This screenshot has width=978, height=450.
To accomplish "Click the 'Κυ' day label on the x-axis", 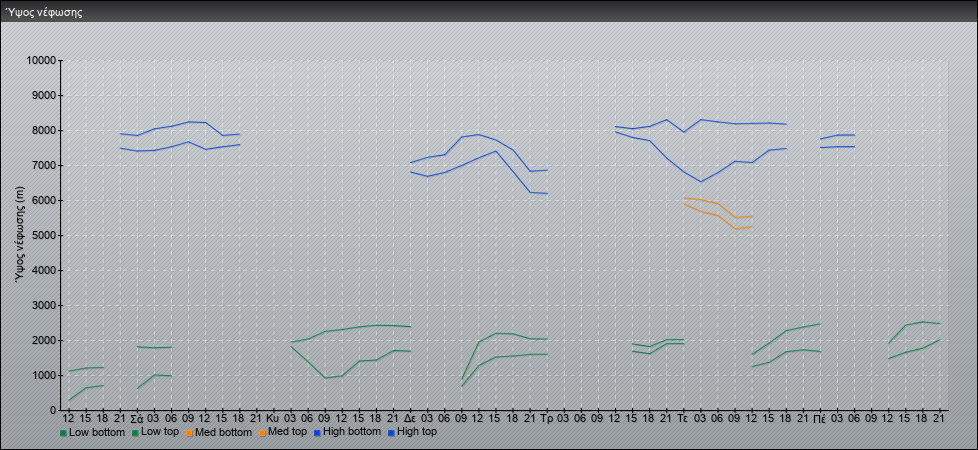I will pyautogui.click(x=273, y=418).
